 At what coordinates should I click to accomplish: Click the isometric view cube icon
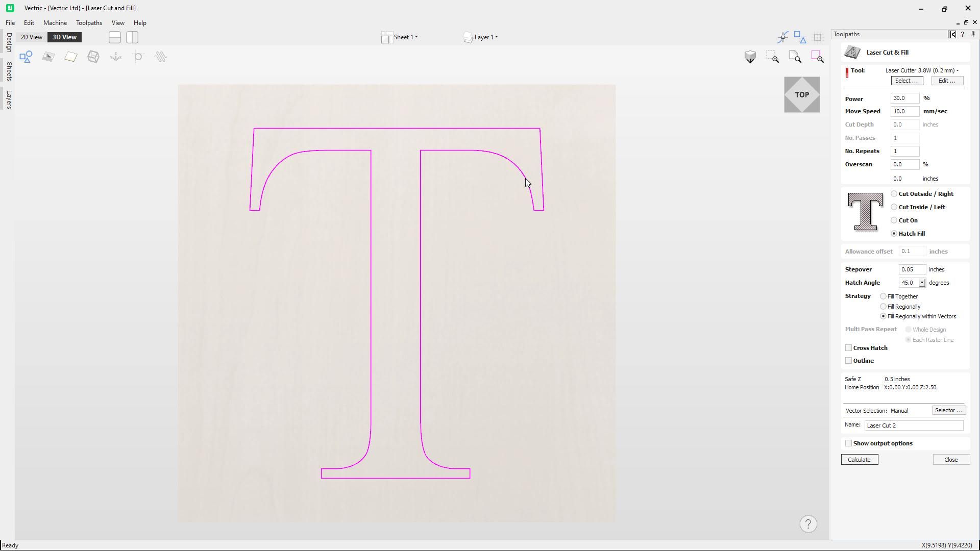pos(750,57)
